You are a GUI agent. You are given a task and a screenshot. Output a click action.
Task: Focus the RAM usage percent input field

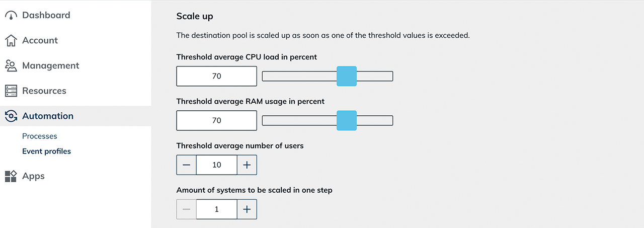(217, 121)
